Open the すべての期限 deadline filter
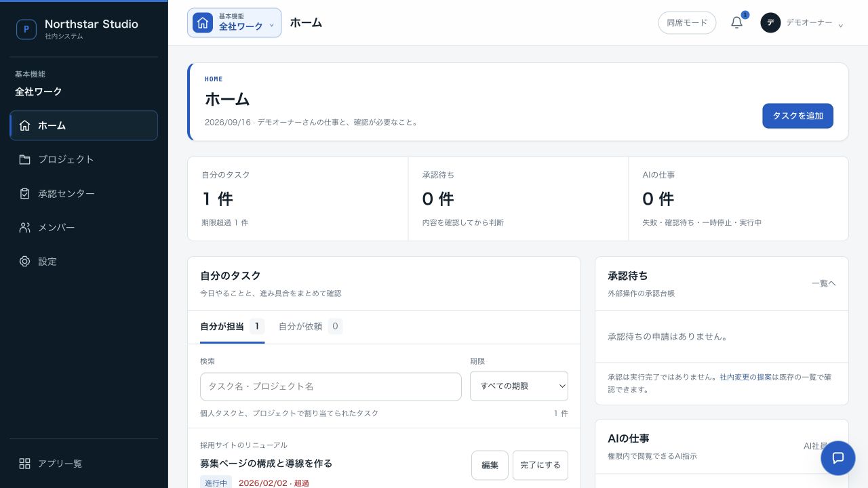This screenshot has width=868, height=488. (519, 386)
